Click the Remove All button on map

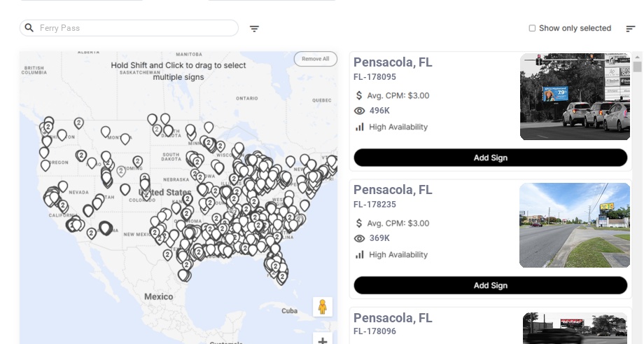pos(315,59)
